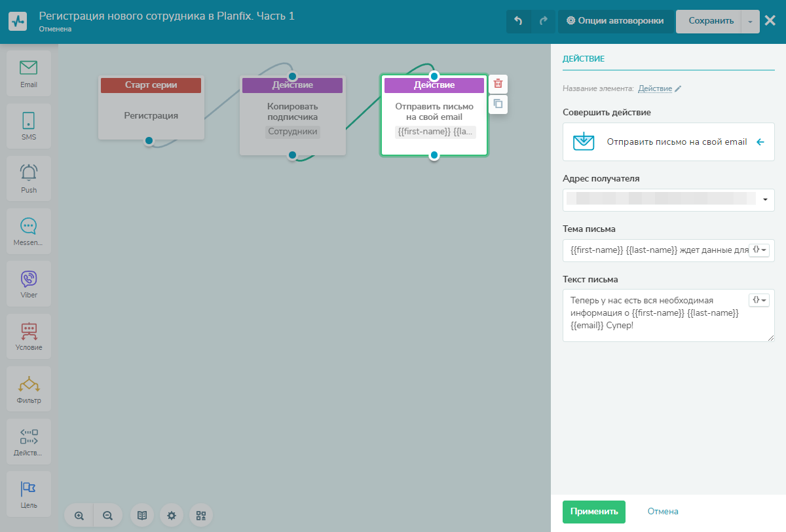Delete the selected action block with trash icon

click(x=498, y=84)
